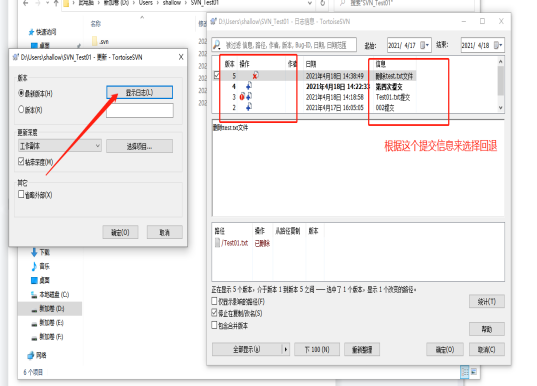Open the From date picker 2021/4/17

point(425,45)
